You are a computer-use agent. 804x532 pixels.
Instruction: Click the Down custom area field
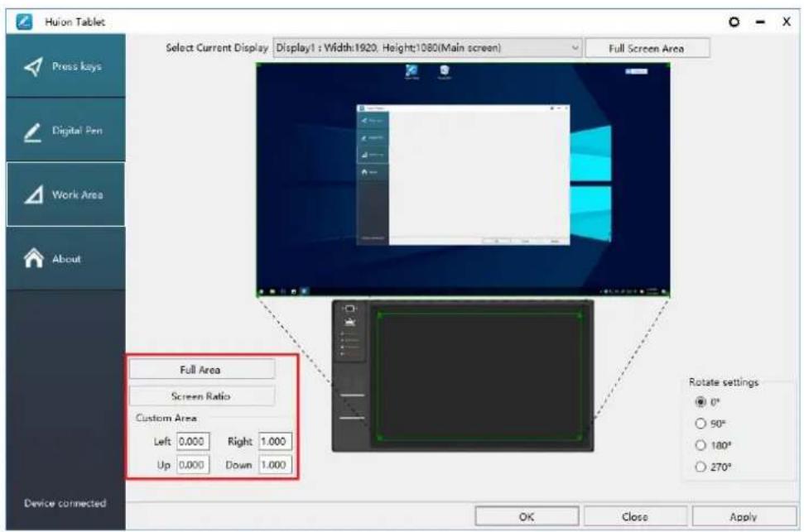click(x=275, y=465)
